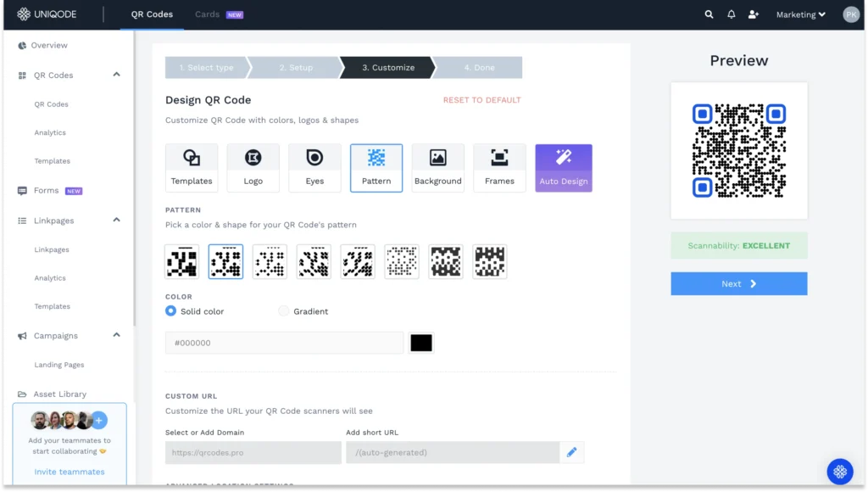Screen dimensions: 868x492
Task: Open Analytics under QR Codes
Action: point(50,132)
